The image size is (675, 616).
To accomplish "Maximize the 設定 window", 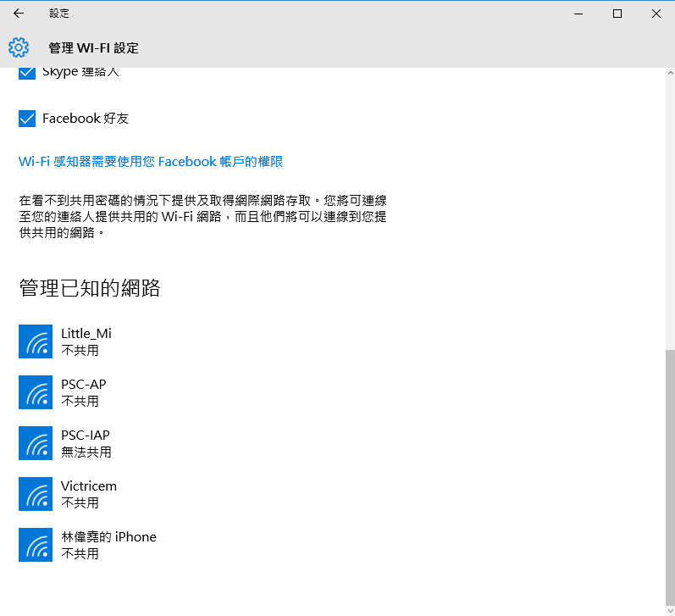I will coord(617,14).
